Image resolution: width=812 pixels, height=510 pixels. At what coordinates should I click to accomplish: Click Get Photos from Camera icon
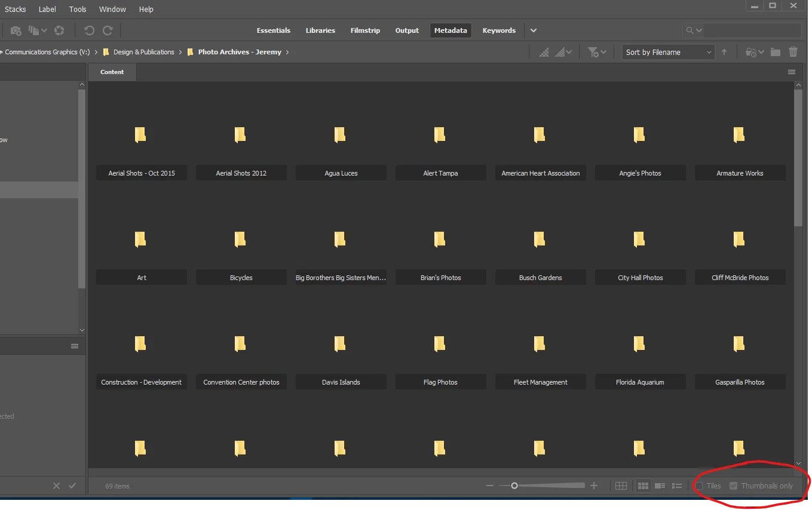(x=16, y=30)
